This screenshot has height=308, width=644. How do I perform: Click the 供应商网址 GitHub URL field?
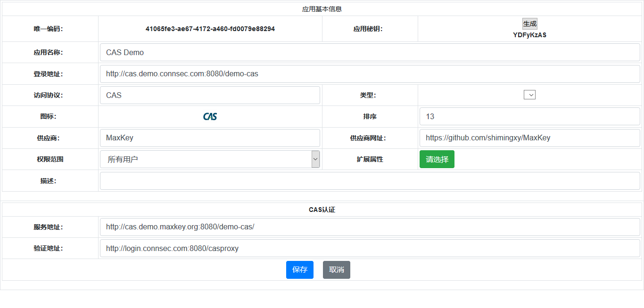click(529, 138)
